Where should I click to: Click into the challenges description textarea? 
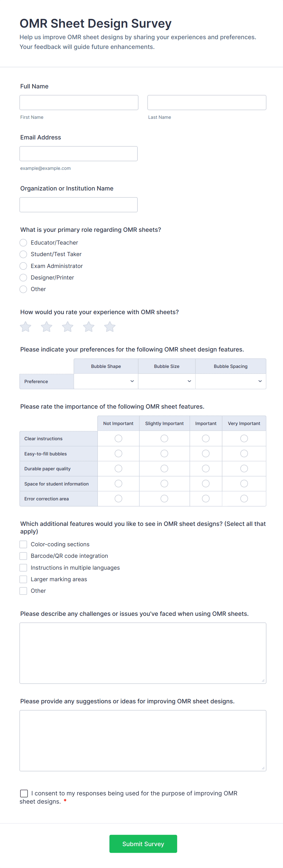click(143, 653)
